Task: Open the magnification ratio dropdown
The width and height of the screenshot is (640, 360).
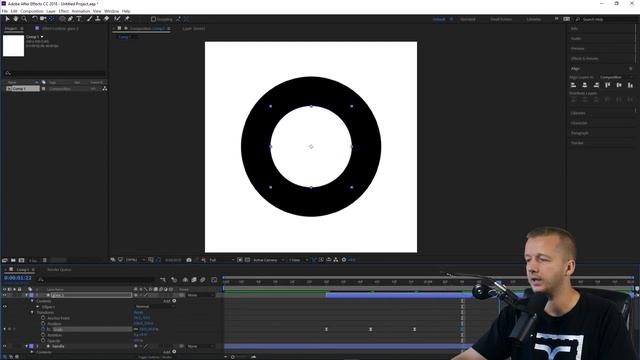Action: [x=135, y=260]
